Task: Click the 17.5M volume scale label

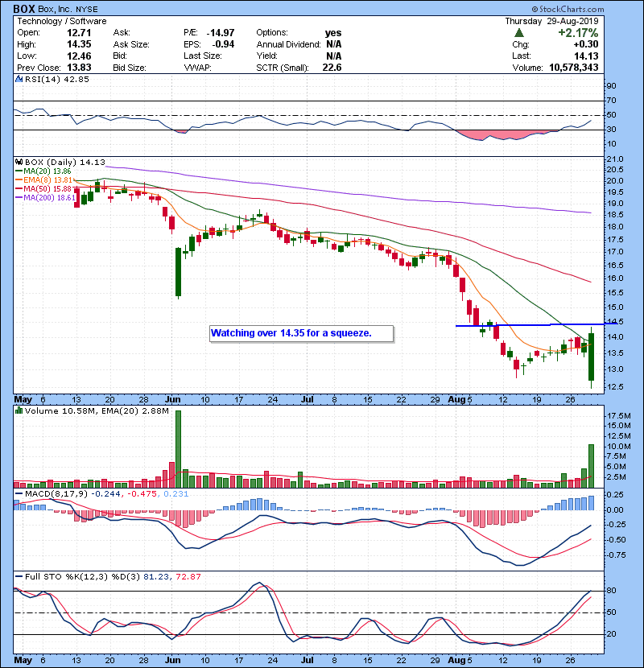Action: point(619,416)
